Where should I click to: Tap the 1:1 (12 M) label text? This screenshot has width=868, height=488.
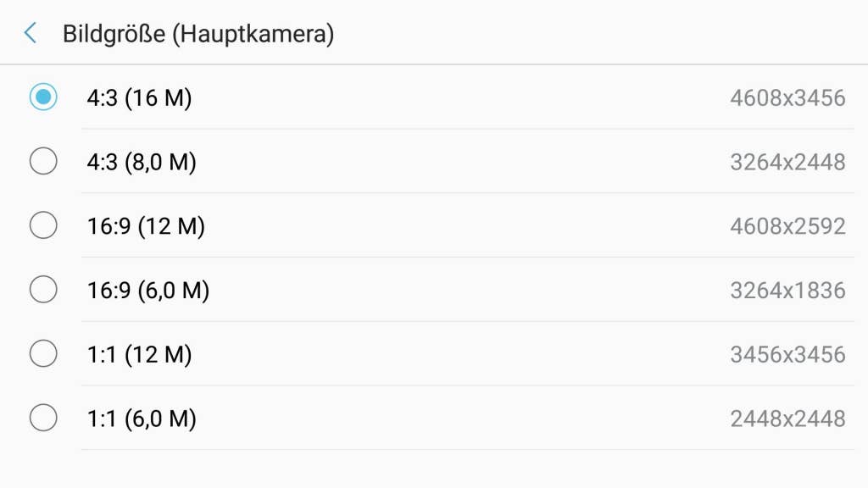(139, 354)
